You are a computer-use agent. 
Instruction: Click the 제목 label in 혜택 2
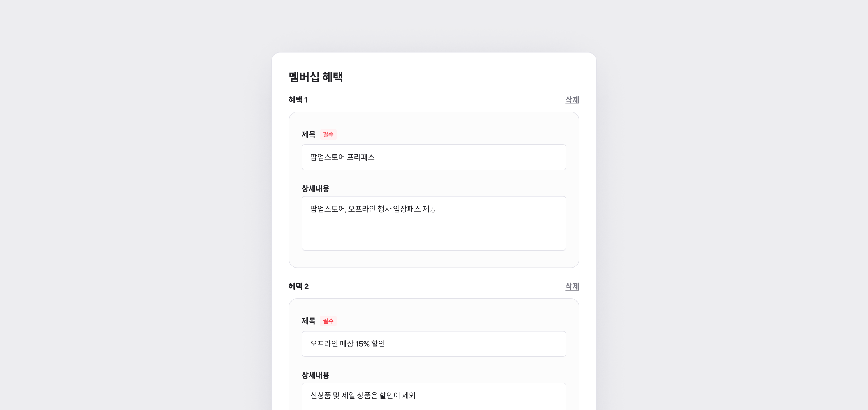309,321
